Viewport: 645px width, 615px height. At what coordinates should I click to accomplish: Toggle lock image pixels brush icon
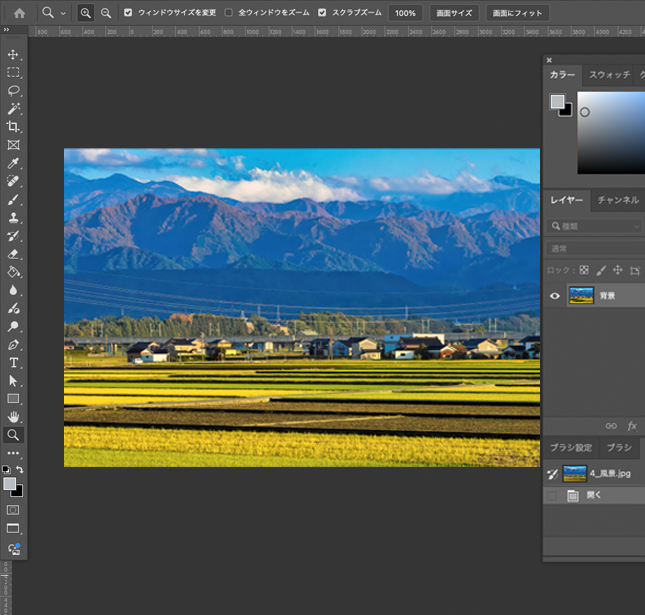pos(601,270)
